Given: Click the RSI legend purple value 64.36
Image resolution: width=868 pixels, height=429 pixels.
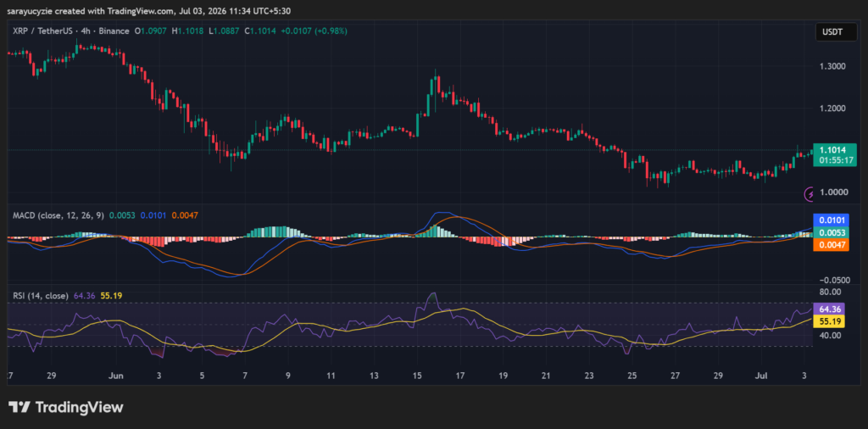Looking at the screenshot, I should (85, 296).
